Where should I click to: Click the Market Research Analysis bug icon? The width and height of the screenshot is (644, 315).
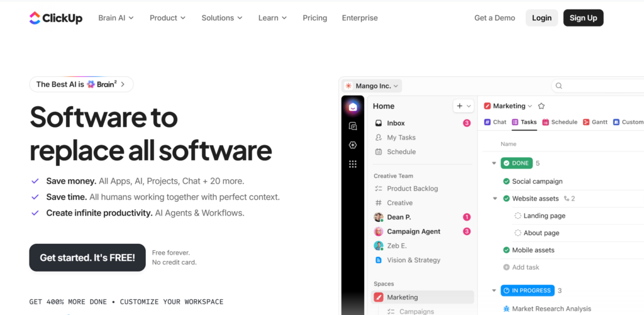coord(506,309)
